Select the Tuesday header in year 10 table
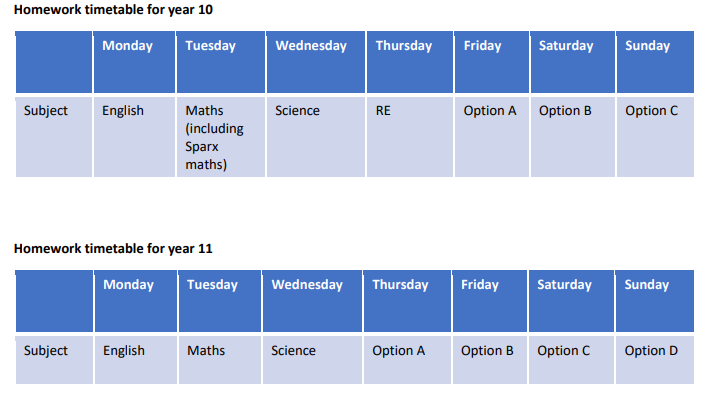The image size is (714, 396). point(221,62)
